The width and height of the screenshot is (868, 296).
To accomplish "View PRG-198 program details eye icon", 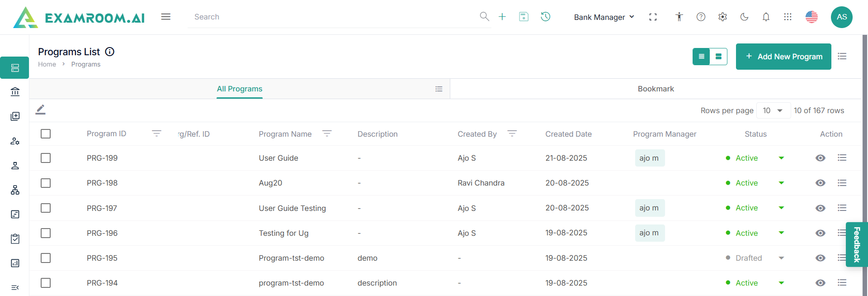I will (x=820, y=183).
